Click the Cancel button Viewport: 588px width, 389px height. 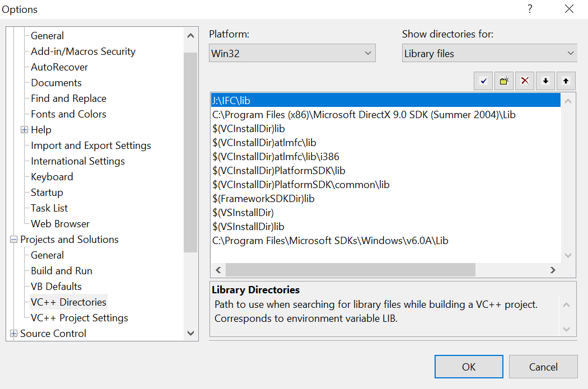click(x=543, y=367)
